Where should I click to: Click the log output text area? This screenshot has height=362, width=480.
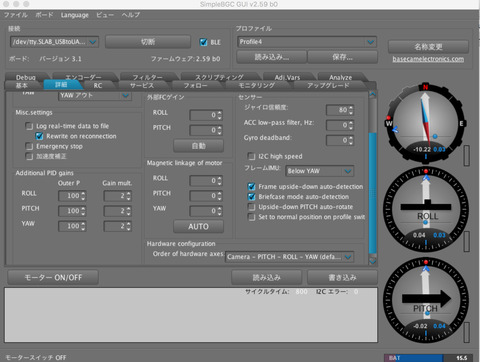(191, 315)
